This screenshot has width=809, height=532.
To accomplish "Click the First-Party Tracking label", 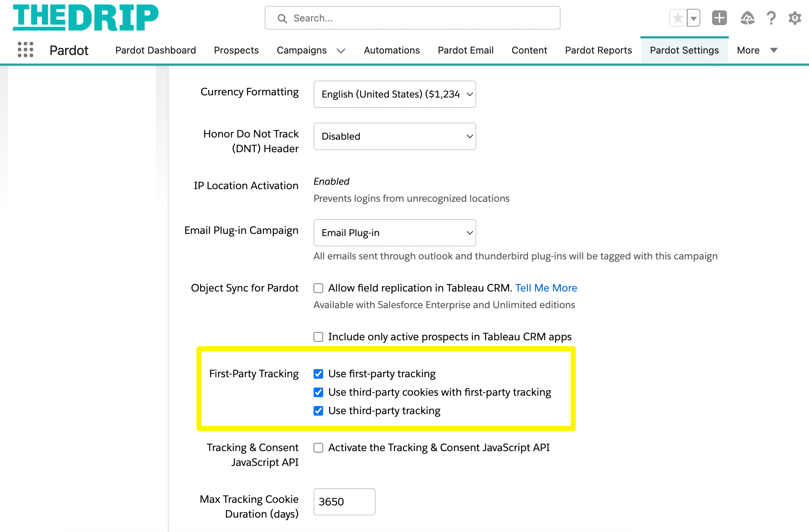I will pyautogui.click(x=254, y=374).
